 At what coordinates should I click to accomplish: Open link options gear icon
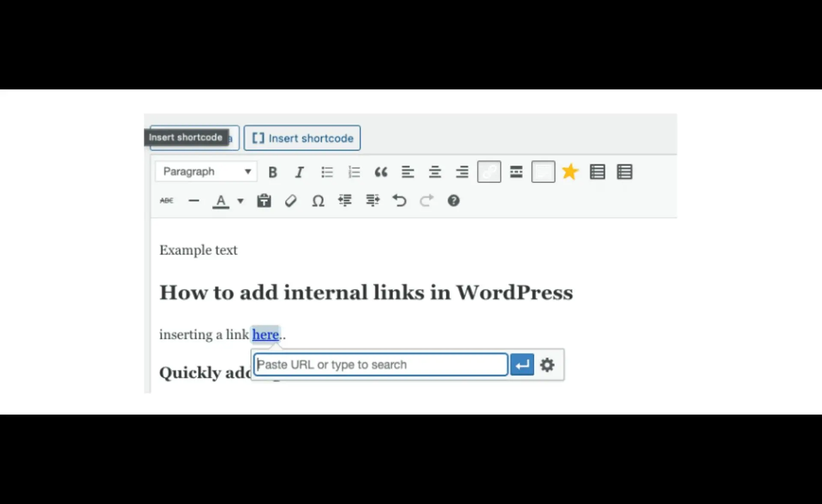click(547, 365)
